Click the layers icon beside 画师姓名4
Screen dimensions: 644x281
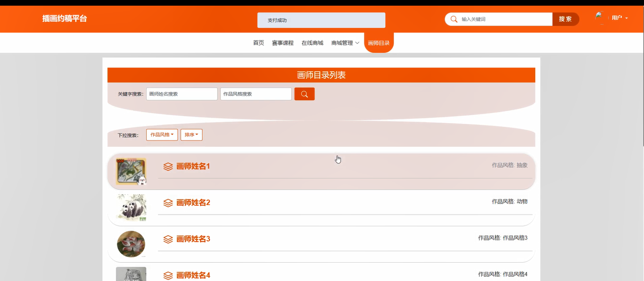[x=168, y=275]
